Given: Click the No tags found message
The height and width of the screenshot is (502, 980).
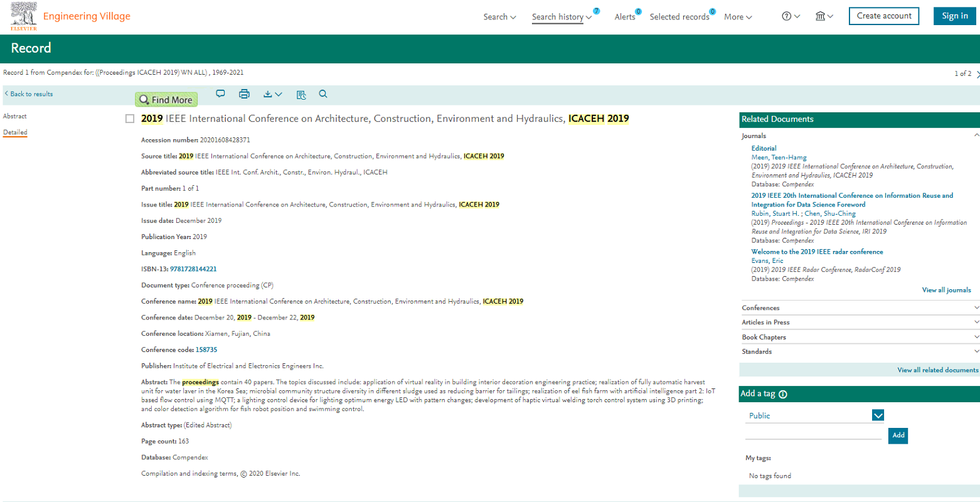Looking at the screenshot, I should click(770, 476).
